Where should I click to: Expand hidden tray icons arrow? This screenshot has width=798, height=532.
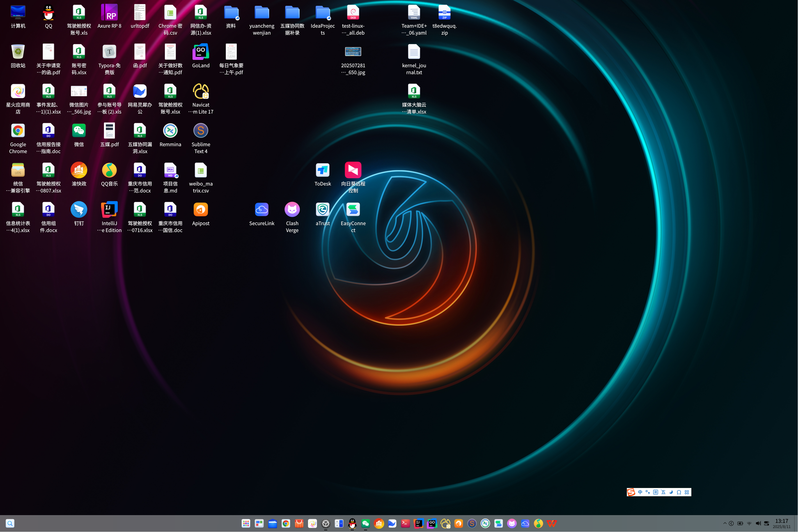click(x=725, y=523)
